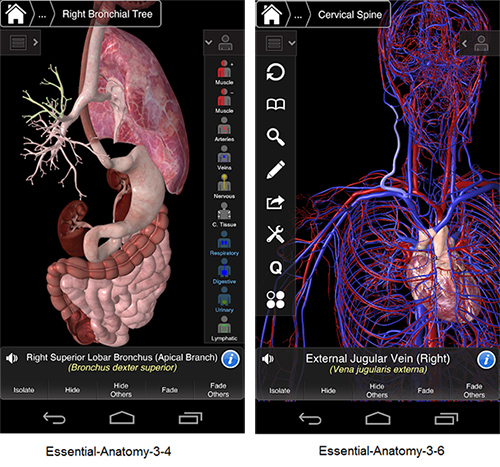
Task: Tap Isolate in the bronchial screen
Action: (24, 390)
